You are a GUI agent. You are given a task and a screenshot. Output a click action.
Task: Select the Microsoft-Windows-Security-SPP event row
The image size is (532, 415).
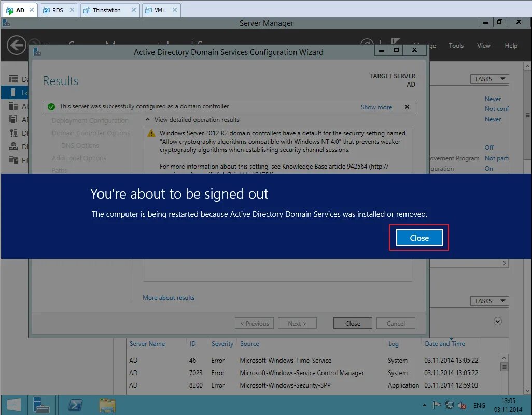tap(312, 385)
